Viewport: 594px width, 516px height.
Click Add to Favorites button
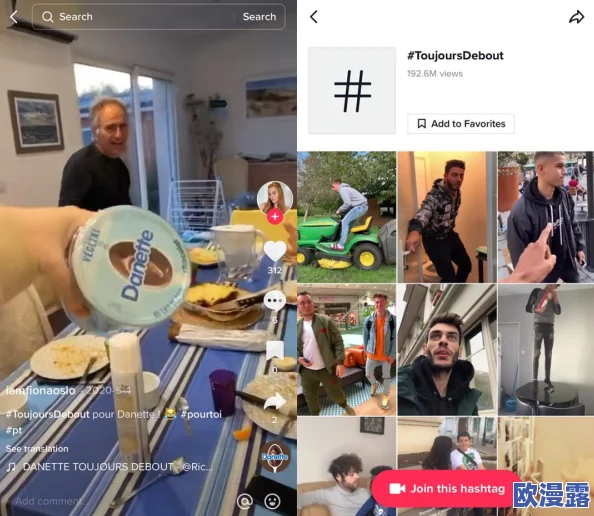[461, 124]
